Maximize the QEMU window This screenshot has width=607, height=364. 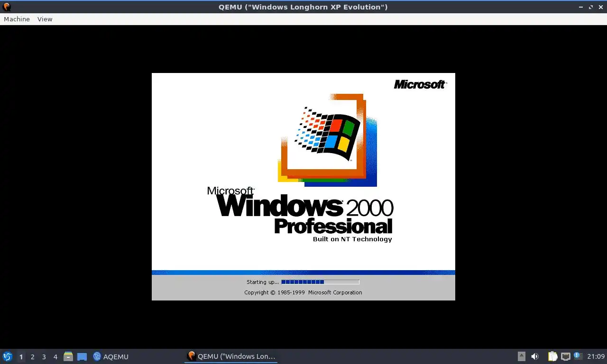591,7
